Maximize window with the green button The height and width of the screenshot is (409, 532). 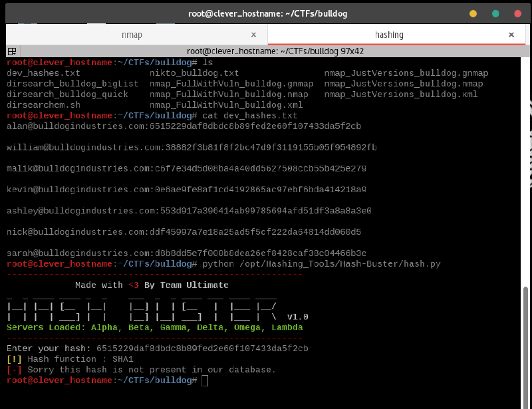(495, 13)
